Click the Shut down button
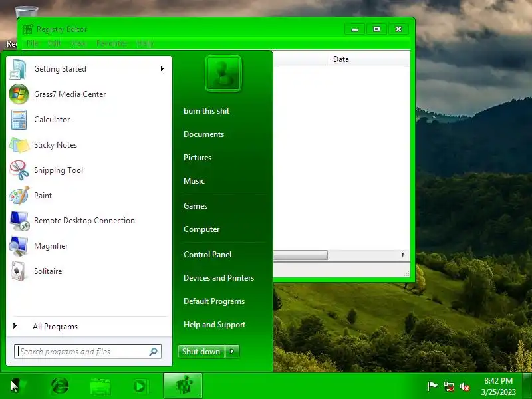The image size is (532, 399). [201, 352]
